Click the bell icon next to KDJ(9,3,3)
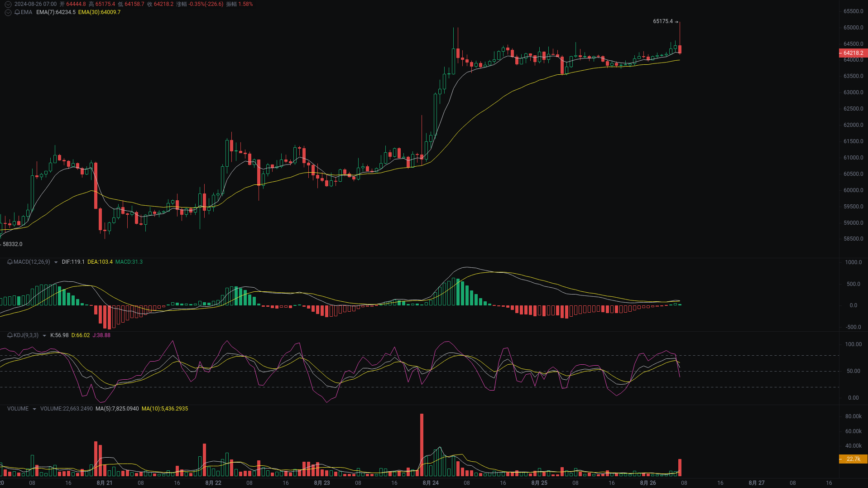 [x=10, y=335]
